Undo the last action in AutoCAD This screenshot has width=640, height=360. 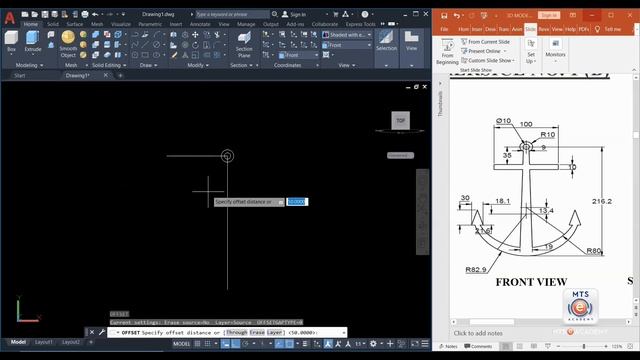[x=95, y=14]
